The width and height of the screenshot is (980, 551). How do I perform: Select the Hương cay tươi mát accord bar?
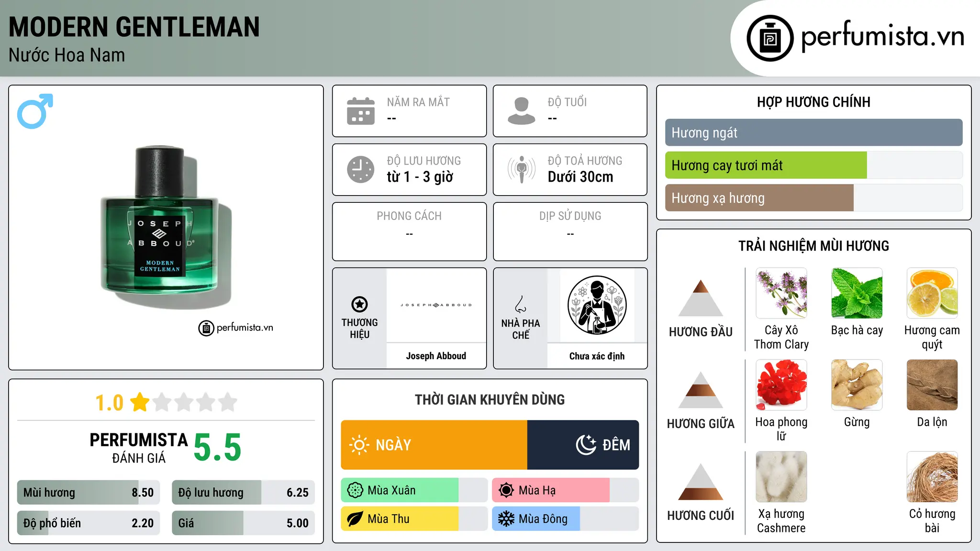tap(813, 165)
